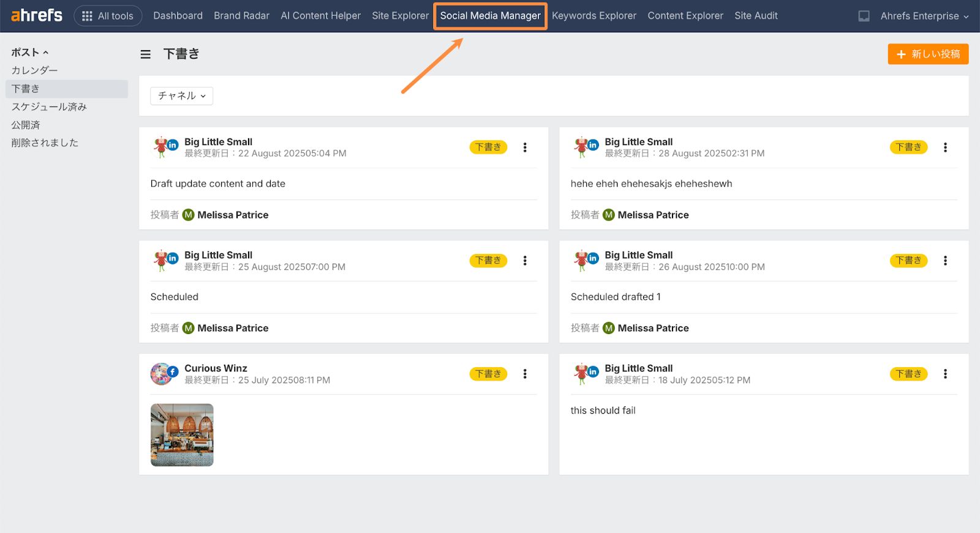
Task: Click LinkedIn channel avatar on 26 August post
Action: 585,260
